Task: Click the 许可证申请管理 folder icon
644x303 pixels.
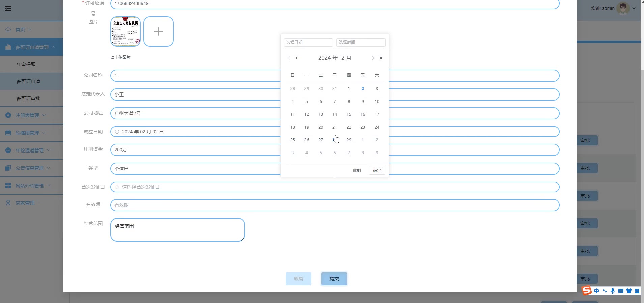Action: [x=8, y=47]
